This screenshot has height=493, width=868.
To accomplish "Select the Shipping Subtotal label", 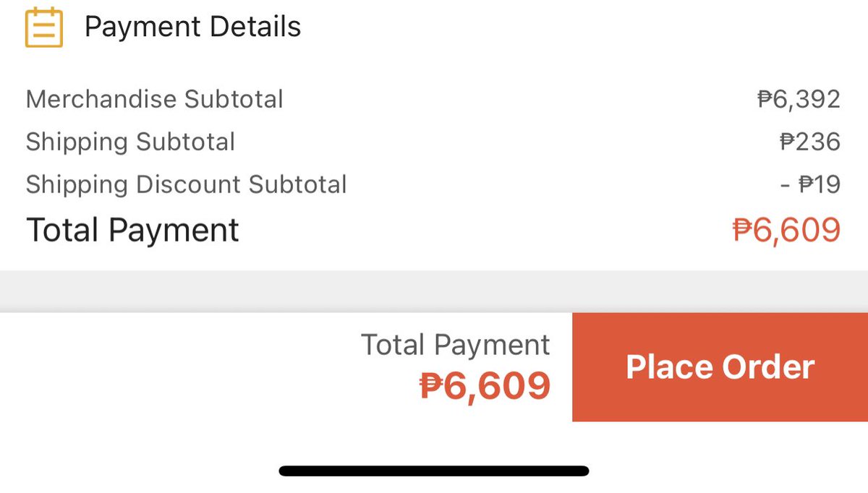I will coord(131,142).
